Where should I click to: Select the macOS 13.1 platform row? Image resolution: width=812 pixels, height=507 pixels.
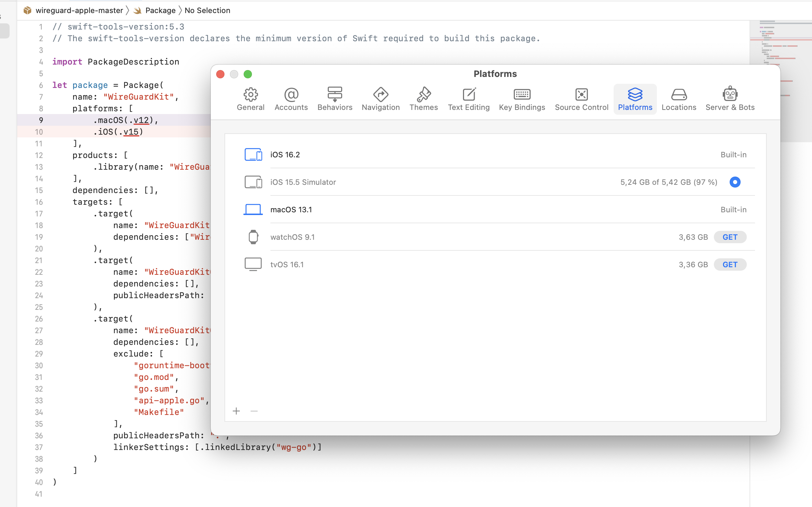495,210
